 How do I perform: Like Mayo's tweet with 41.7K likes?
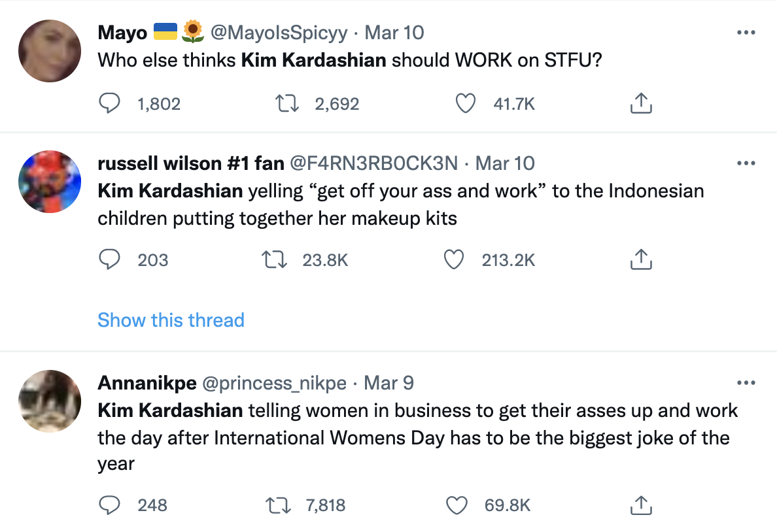(x=464, y=103)
